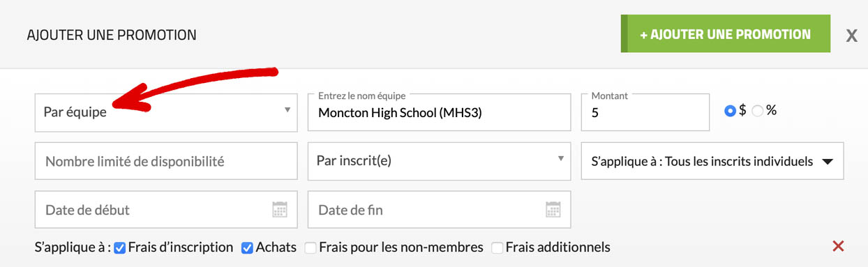Viewport: 868px width, 267px height.
Task: Open the Date de début calendar icon
Action: [280, 209]
